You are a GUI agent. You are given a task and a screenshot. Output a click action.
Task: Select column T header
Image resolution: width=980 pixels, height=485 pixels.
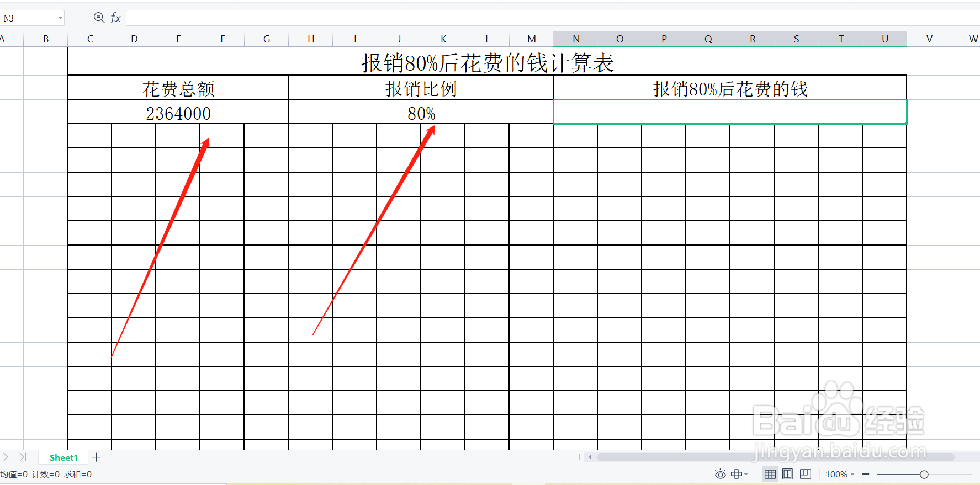click(x=841, y=39)
